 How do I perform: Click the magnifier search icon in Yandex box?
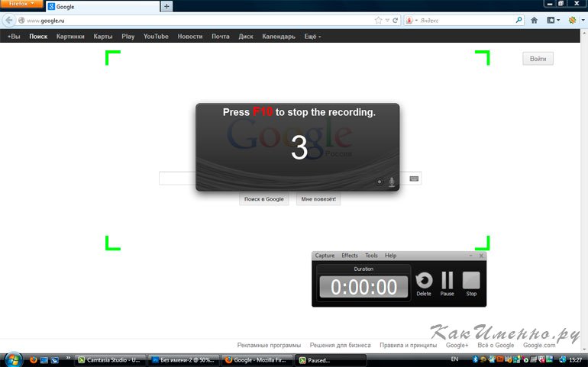(x=519, y=21)
